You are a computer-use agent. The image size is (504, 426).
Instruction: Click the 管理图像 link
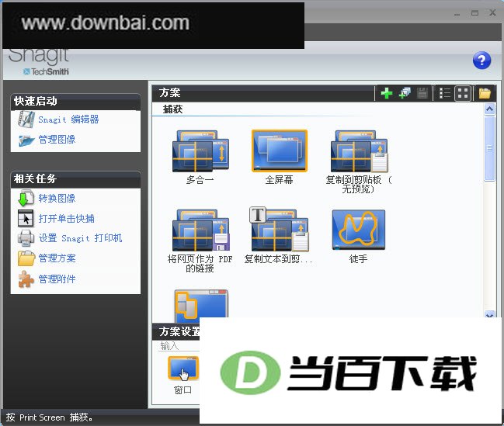click(57, 140)
